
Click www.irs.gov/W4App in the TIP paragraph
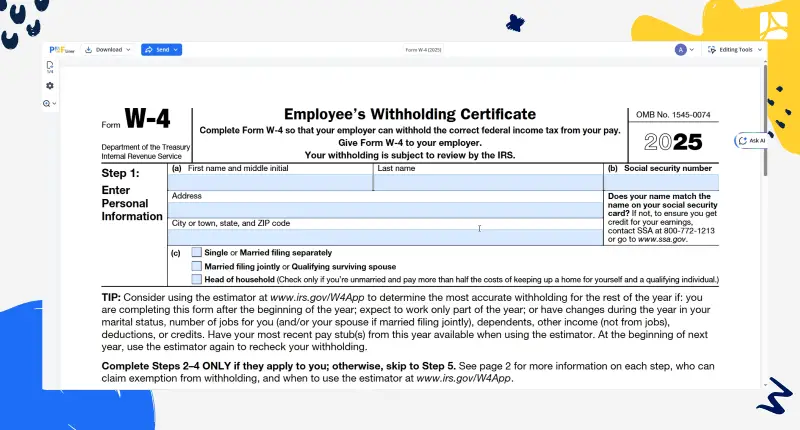point(317,297)
